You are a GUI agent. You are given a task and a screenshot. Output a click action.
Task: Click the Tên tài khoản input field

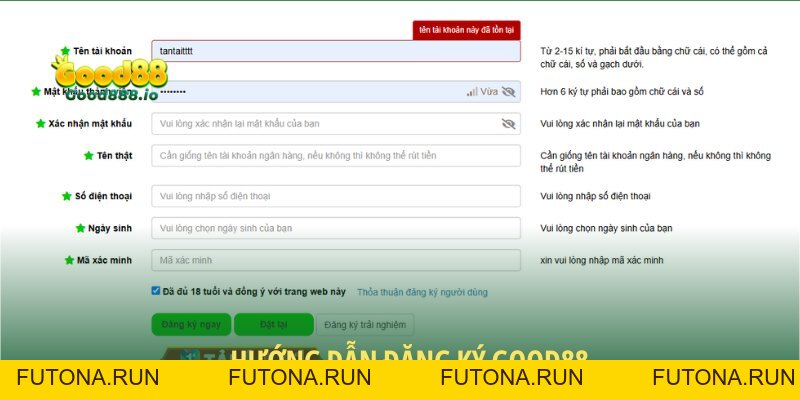(336, 51)
